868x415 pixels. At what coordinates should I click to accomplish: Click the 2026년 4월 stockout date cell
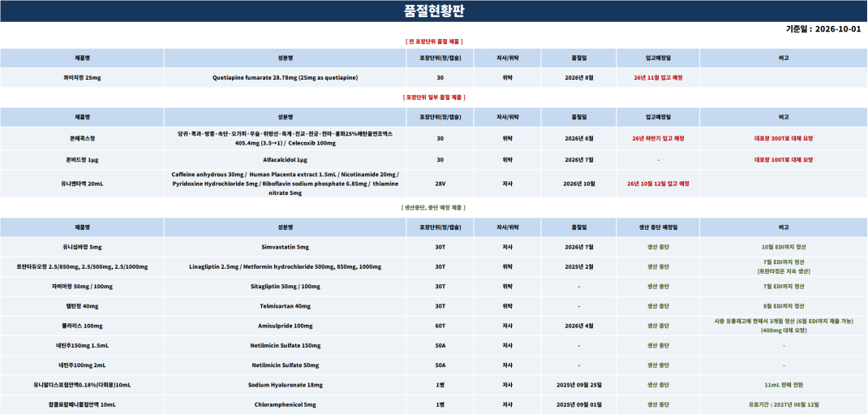point(579,326)
